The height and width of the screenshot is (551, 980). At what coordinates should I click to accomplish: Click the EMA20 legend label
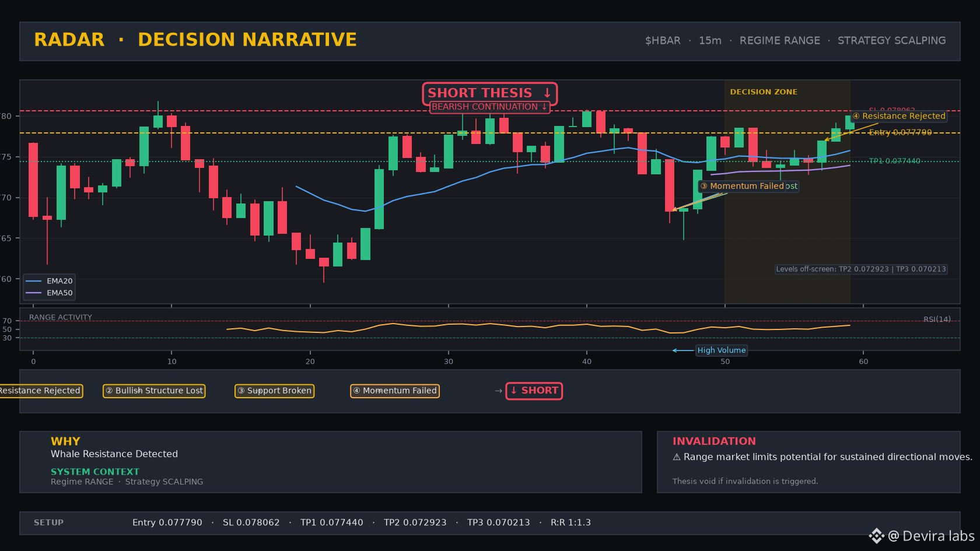60,281
